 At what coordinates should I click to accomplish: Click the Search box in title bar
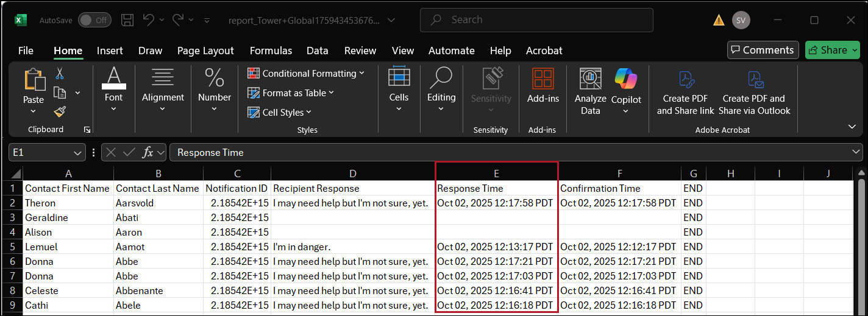click(x=536, y=20)
